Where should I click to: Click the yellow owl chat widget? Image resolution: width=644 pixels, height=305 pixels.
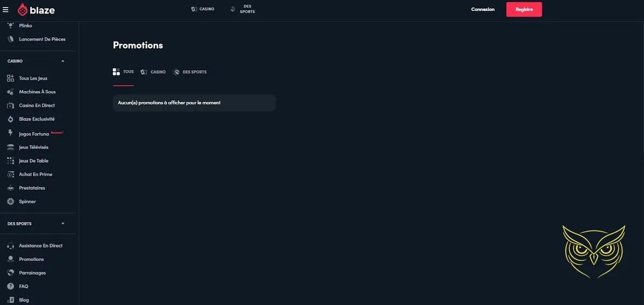pos(593,251)
